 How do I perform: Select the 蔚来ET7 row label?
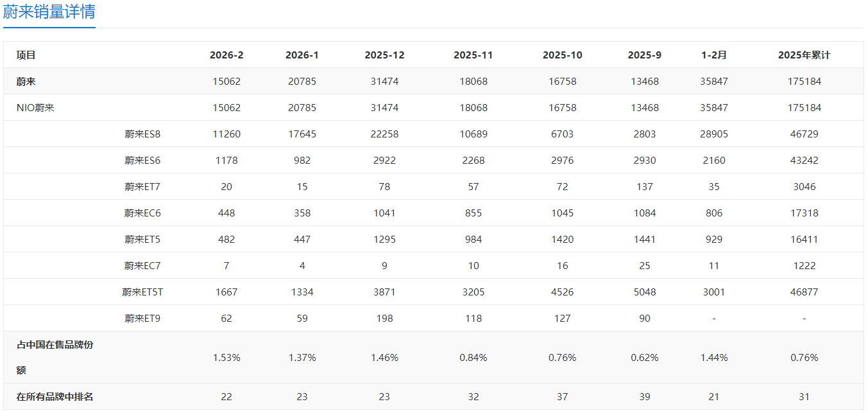(142, 187)
